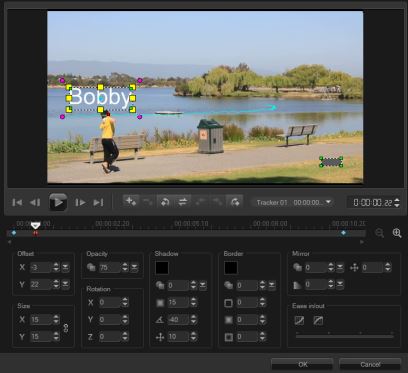Click the Cancel button
The width and height of the screenshot is (408, 373).
point(370,364)
